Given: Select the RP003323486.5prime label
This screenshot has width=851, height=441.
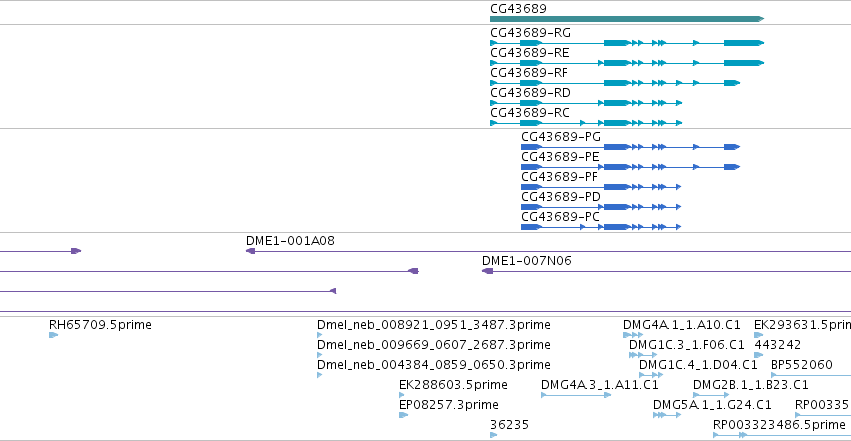Looking at the screenshot, I should point(779,425).
